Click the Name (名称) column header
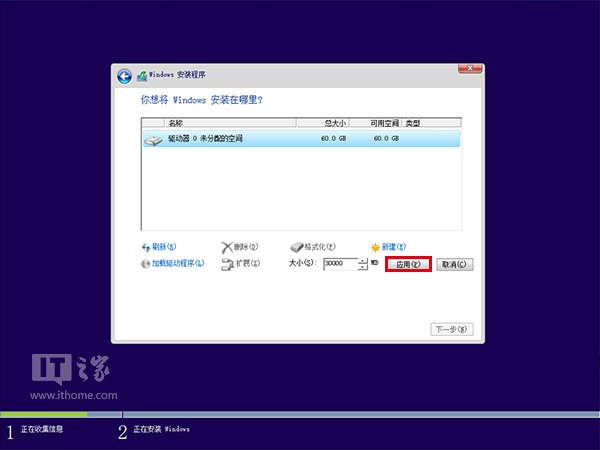The height and width of the screenshot is (450, 600). point(230,123)
